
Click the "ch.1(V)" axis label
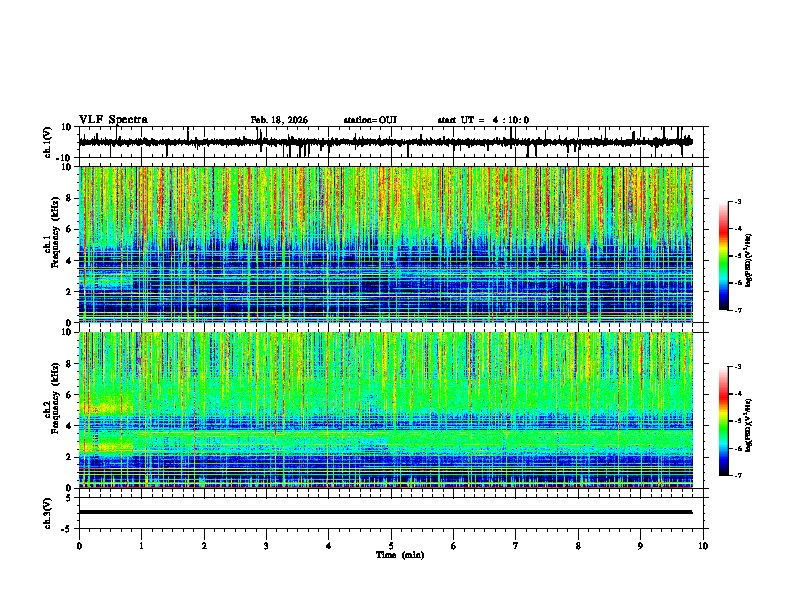click(x=47, y=142)
